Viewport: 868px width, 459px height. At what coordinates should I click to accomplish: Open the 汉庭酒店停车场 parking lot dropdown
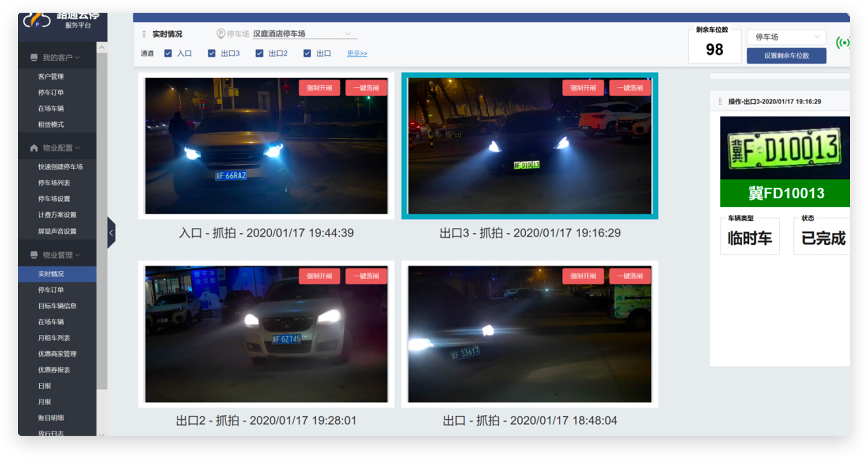coord(301,34)
